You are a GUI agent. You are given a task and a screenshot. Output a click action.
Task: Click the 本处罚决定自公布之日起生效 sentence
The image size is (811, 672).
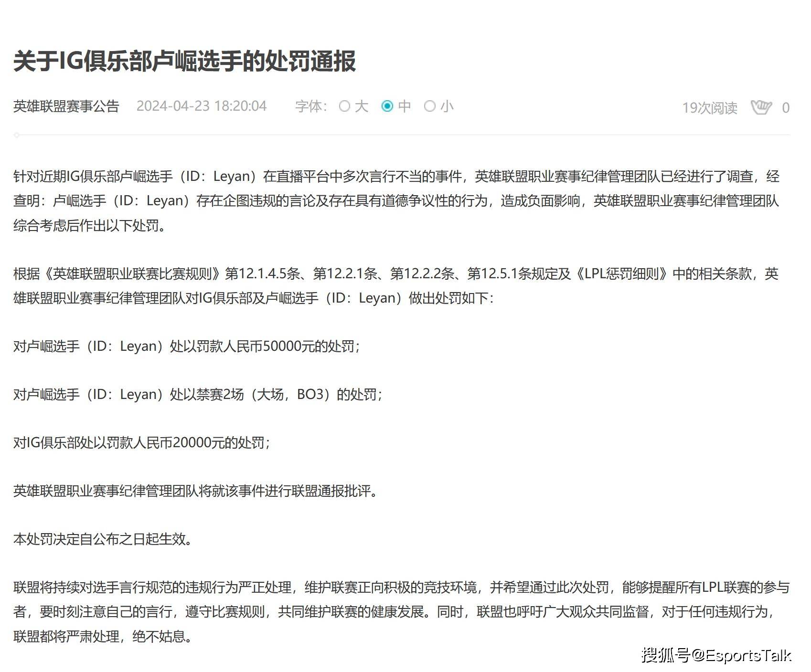click(x=103, y=539)
